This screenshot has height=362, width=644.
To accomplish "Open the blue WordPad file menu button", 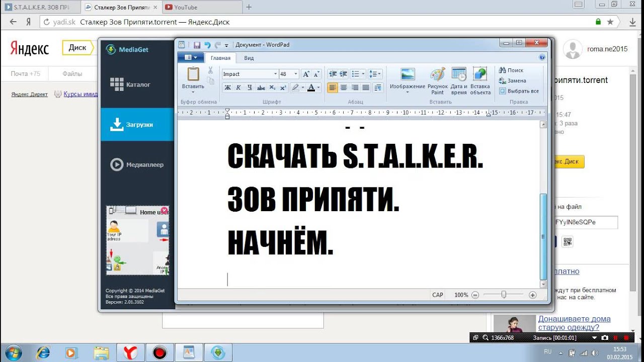I will coord(191,57).
